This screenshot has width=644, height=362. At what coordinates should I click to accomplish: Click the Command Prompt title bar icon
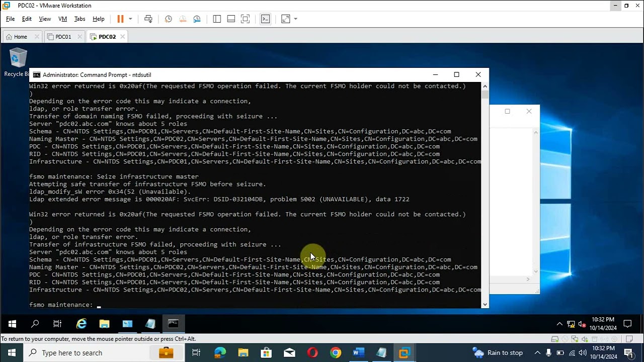click(36, 75)
